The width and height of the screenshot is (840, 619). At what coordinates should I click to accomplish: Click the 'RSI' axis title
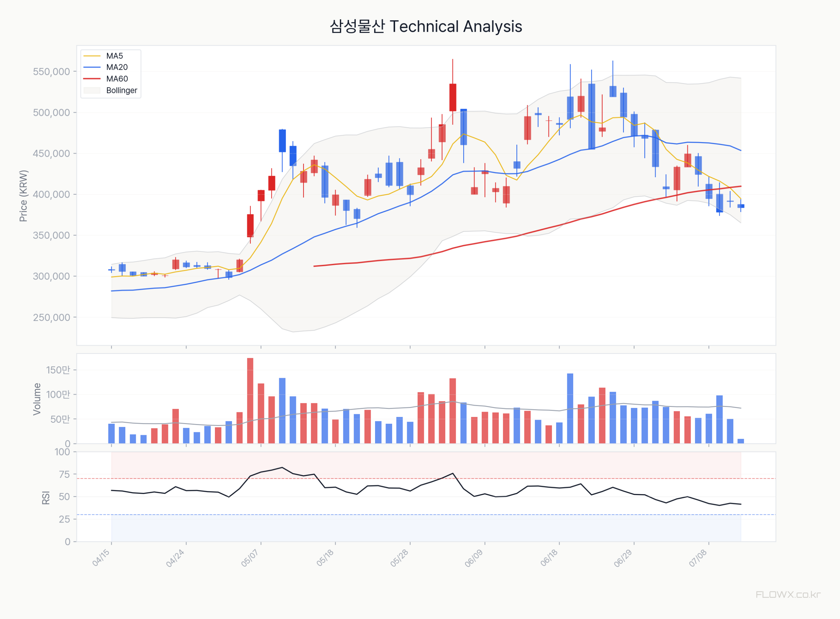pos(46,498)
